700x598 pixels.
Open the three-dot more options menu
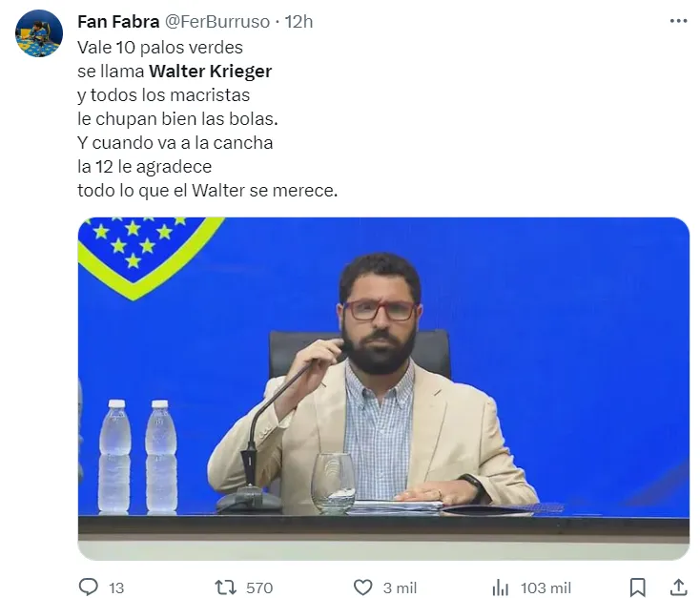tap(678, 21)
